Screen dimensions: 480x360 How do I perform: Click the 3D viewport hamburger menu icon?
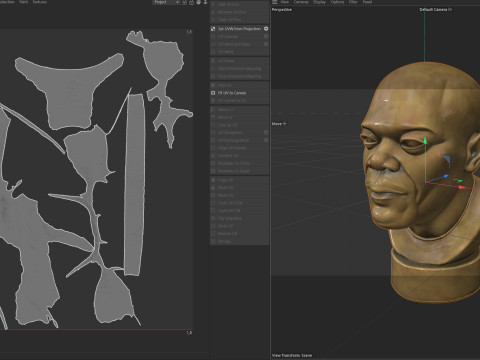pos(275,2)
